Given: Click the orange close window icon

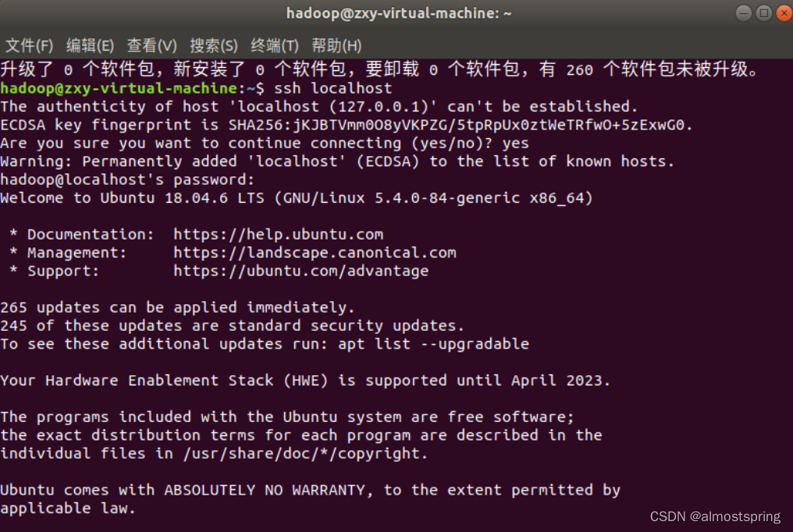Looking at the screenshot, I should [783, 12].
